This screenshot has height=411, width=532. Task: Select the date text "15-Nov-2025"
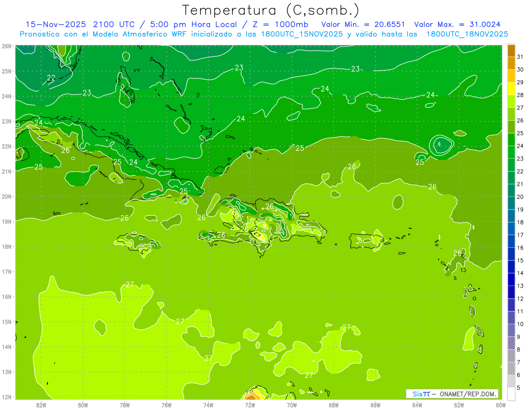[57, 24]
